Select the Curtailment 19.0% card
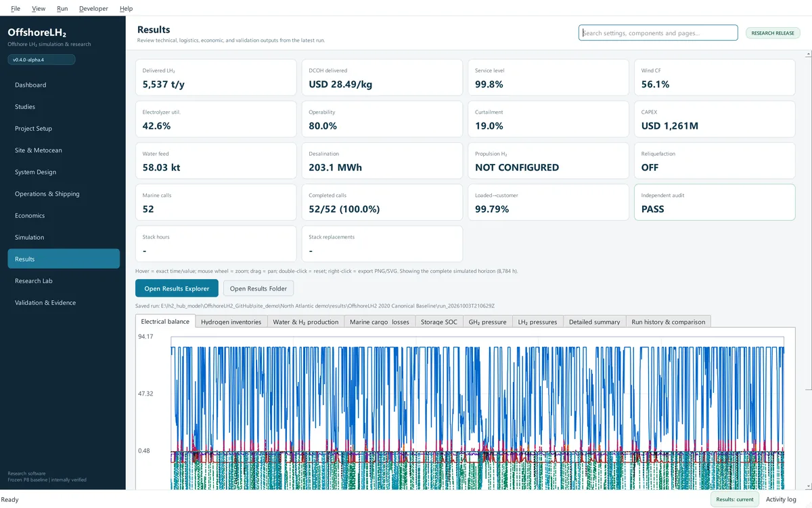 pos(548,119)
